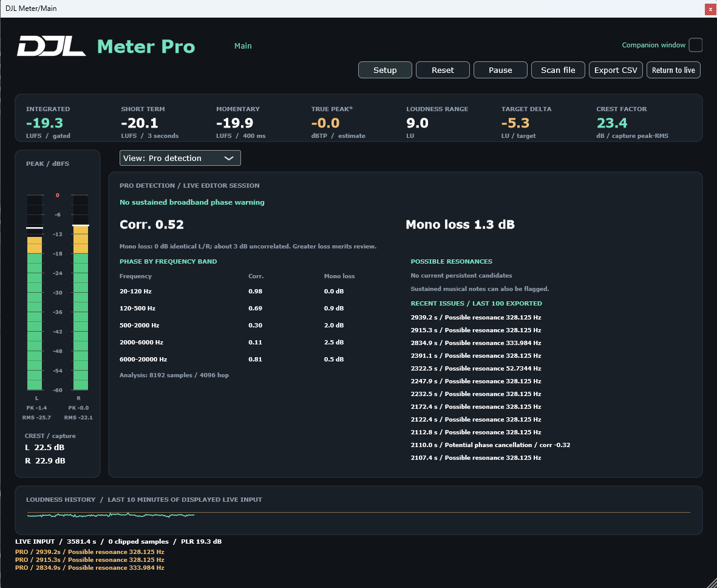Screen dimensions: 717x588
Task: Click the 2172.4 s resonance issue
Action: point(476,406)
